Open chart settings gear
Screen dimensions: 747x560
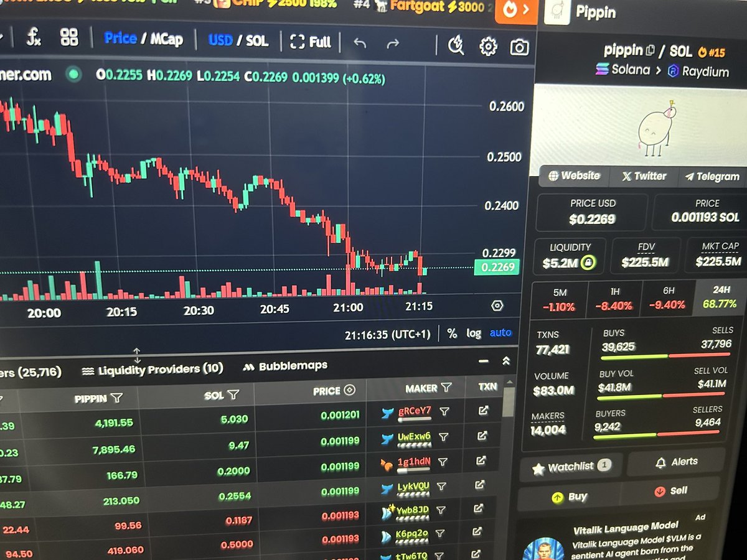point(488,46)
